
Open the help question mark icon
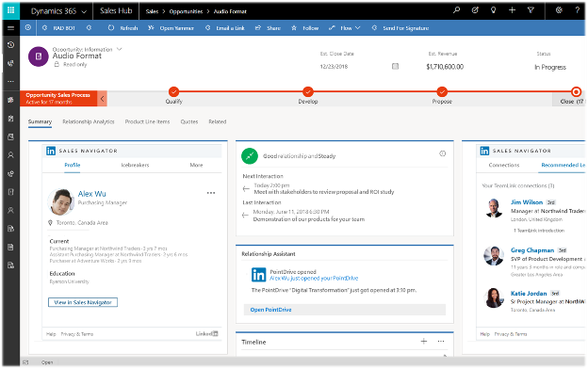coord(578,10)
